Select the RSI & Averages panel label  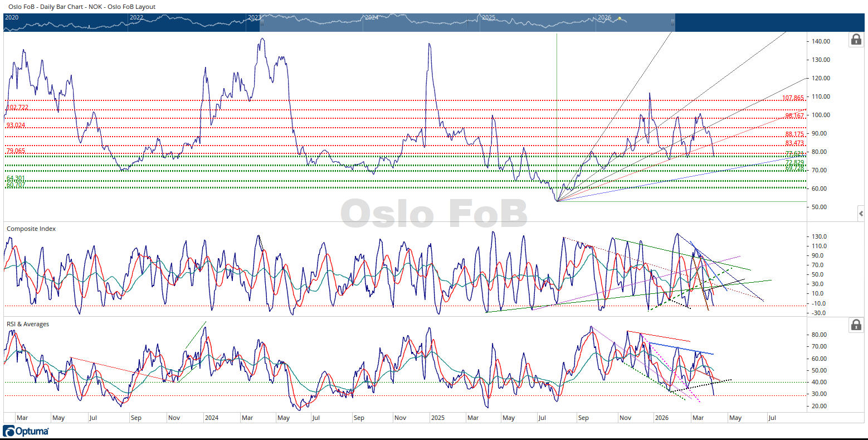[28, 324]
